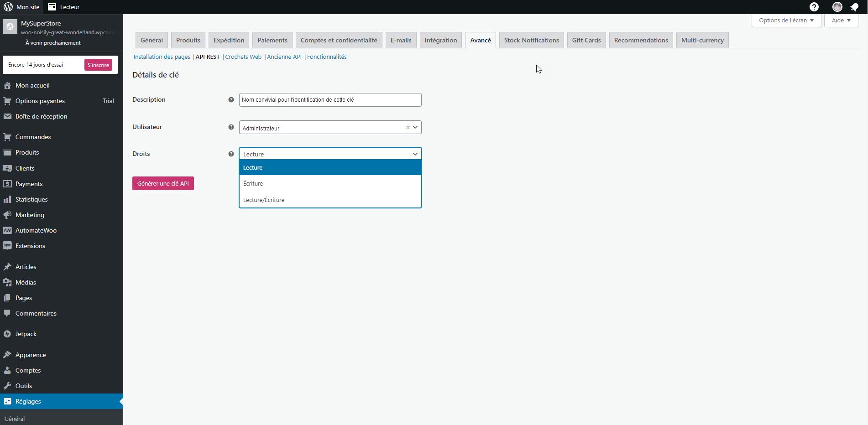
Task: Open Jetpack from the sidebar
Action: pyautogui.click(x=26, y=334)
